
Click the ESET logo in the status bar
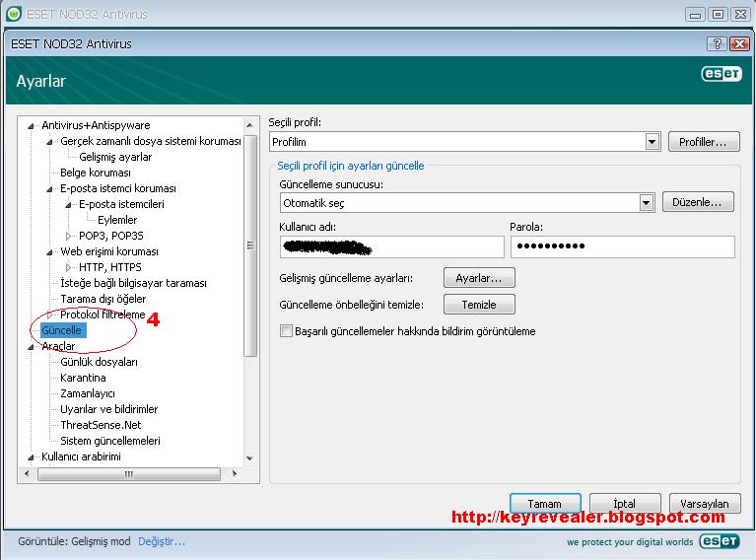pos(720,541)
